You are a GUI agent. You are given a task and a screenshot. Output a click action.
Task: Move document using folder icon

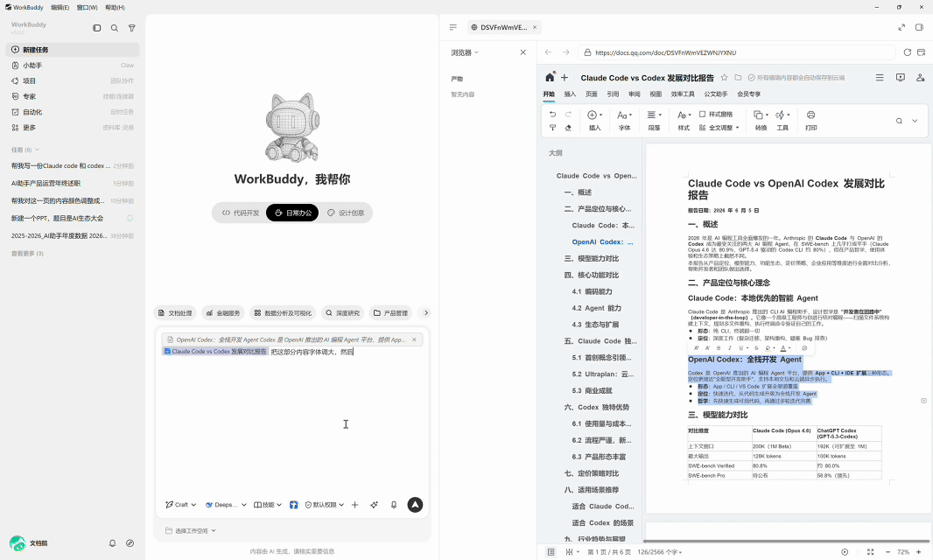tap(738, 77)
